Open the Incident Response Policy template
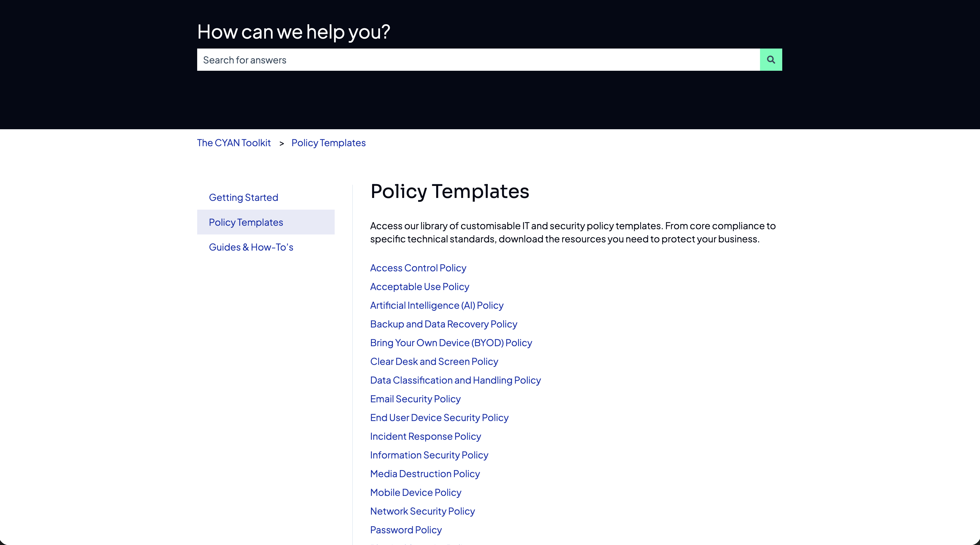 (x=425, y=436)
